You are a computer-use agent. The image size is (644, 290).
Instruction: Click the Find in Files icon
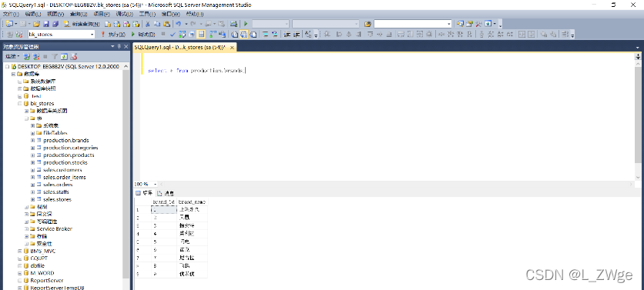(367, 24)
